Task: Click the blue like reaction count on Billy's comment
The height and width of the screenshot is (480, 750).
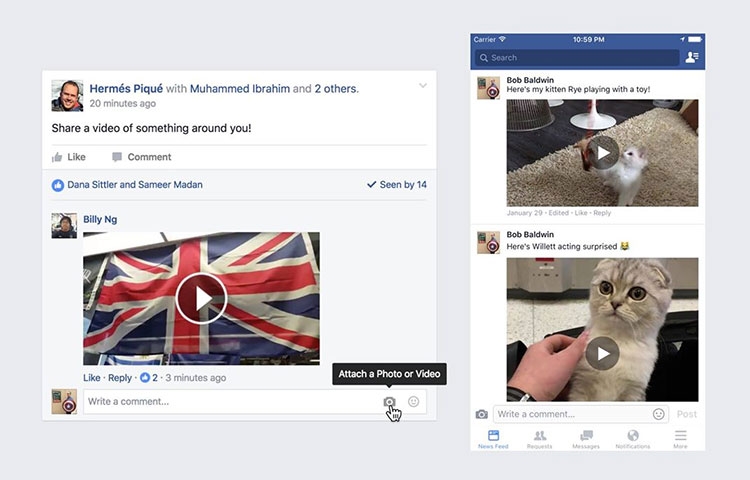Action: [x=149, y=378]
